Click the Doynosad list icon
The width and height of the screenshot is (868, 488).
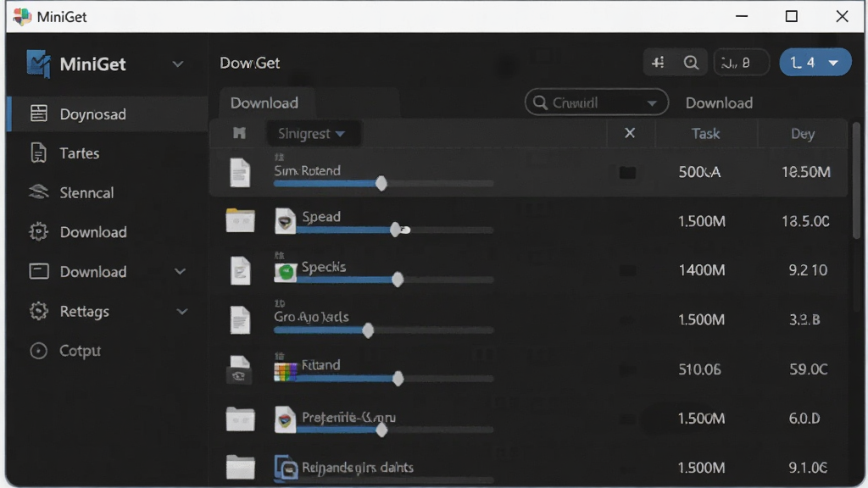click(x=39, y=114)
